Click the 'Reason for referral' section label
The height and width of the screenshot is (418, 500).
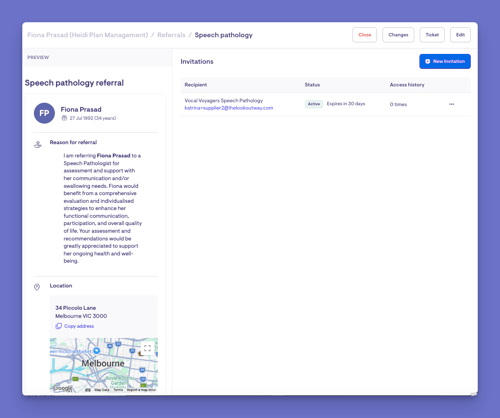point(73,142)
